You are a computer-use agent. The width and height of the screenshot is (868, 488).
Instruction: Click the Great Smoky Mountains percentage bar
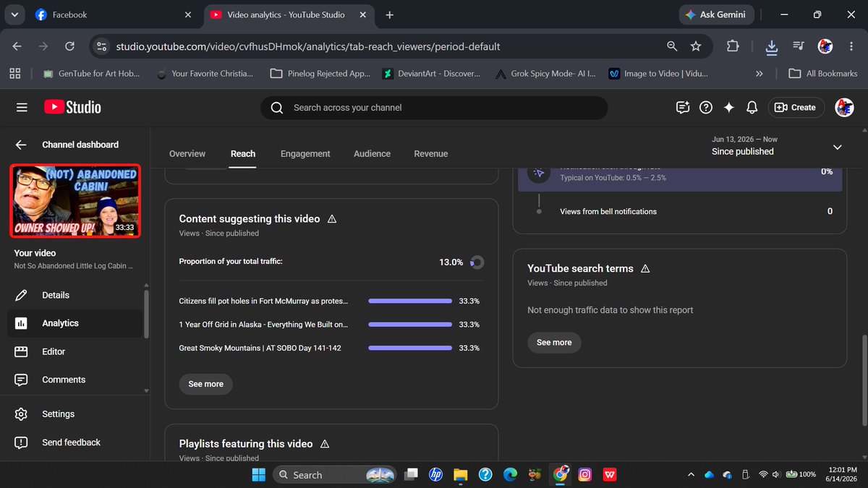coord(410,348)
